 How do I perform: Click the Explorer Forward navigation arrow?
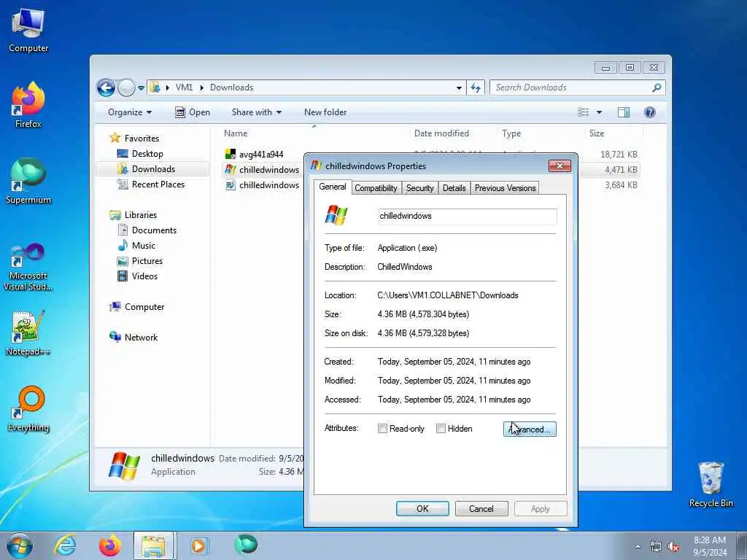(126, 87)
